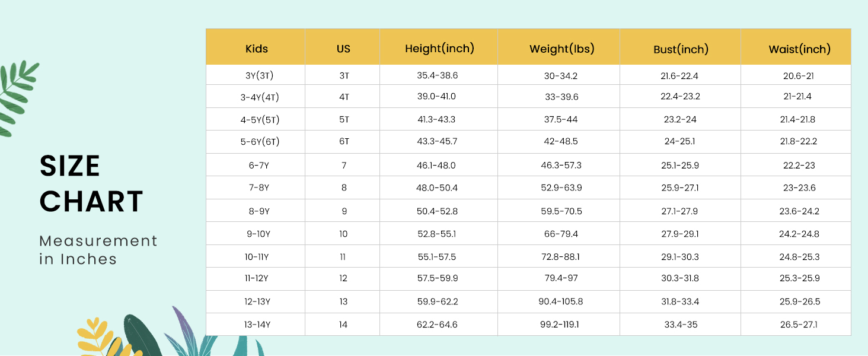The height and width of the screenshot is (356, 868).
Task: Click the 6T US size cell
Action: tap(344, 142)
